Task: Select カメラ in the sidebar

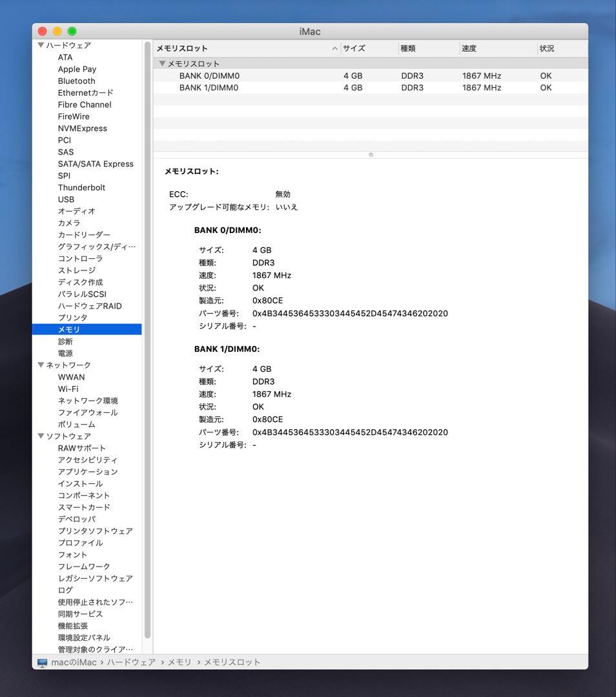Action: coord(69,223)
